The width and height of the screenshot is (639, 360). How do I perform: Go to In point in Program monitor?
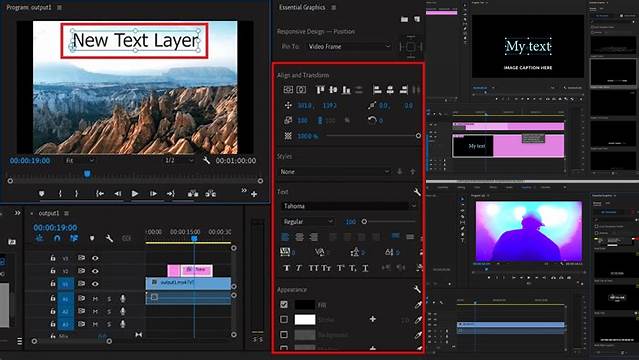click(x=100, y=194)
